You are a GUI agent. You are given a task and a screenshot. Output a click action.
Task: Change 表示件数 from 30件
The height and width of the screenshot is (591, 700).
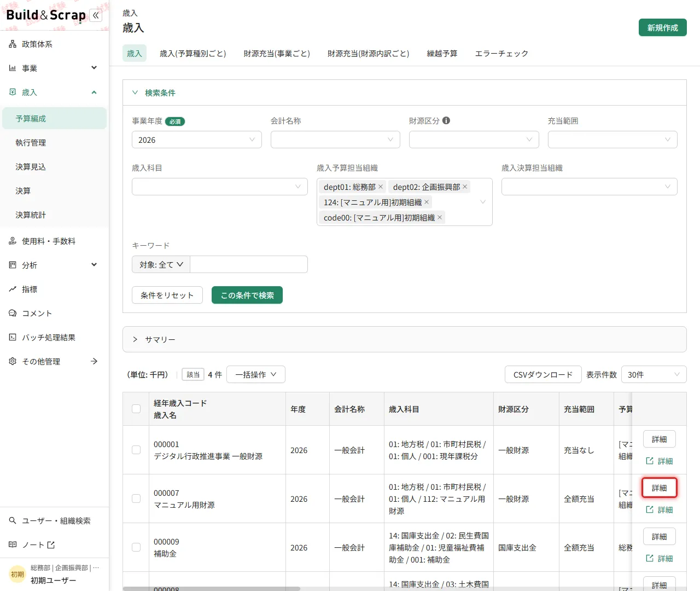click(654, 375)
